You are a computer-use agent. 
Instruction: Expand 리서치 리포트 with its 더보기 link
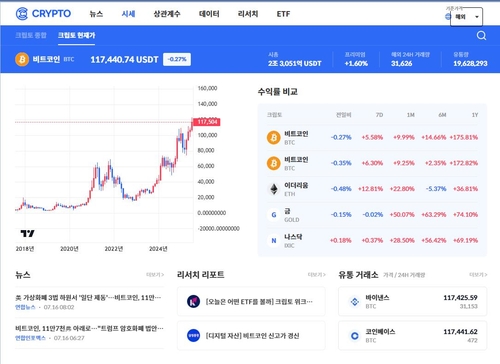317,275
